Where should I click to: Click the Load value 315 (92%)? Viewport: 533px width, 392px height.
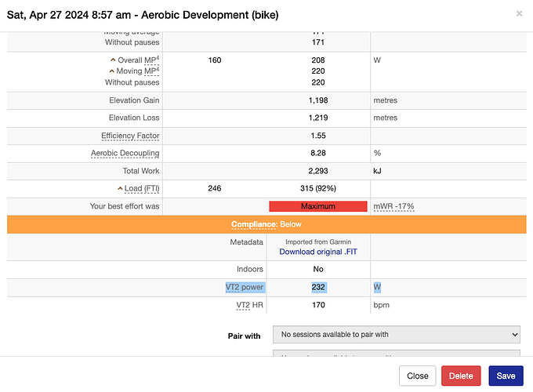point(318,188)
